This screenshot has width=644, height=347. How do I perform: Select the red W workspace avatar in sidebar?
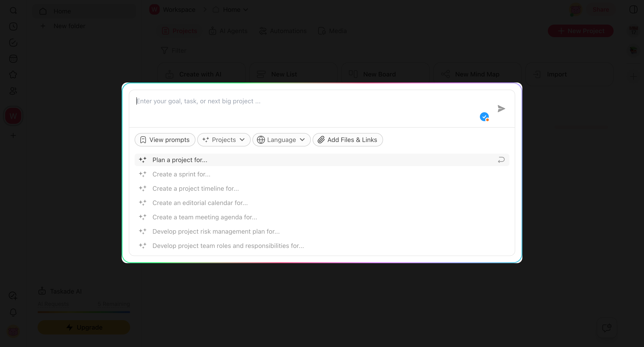13,116
